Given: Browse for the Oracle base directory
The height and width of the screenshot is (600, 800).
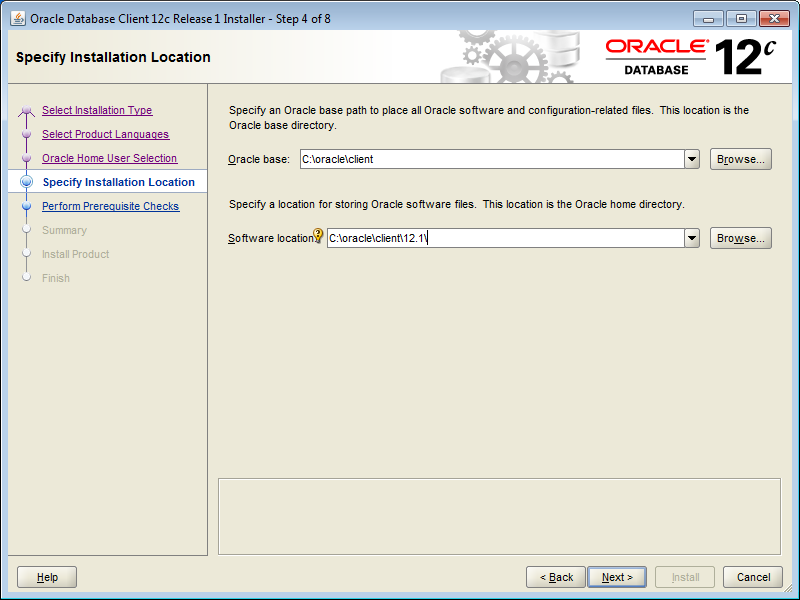Looking at the screenshot, I should (x=741, y=159).
